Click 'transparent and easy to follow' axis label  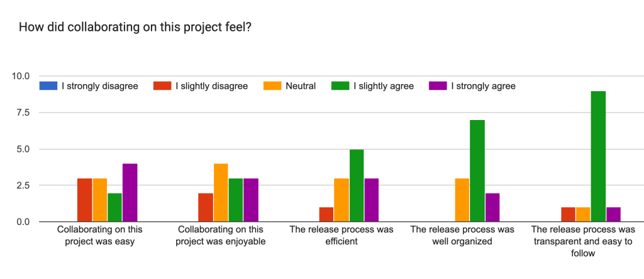tap(583, 242)
